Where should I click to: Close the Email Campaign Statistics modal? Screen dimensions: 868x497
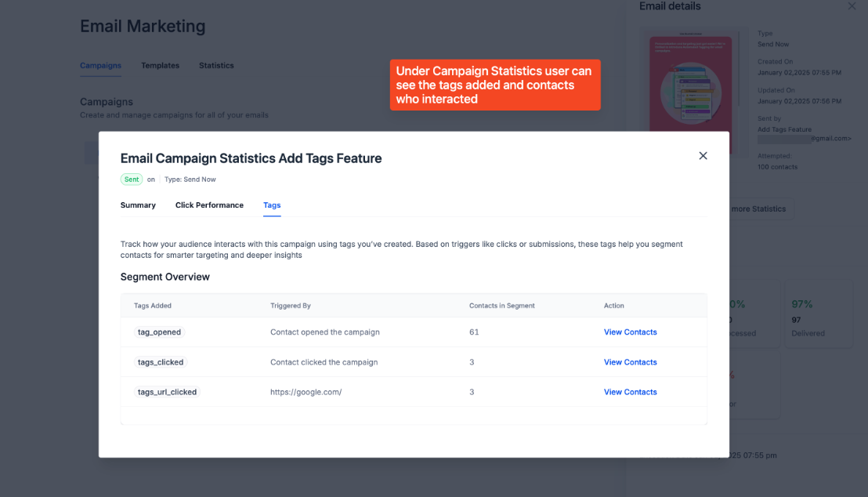coord(703,156)
